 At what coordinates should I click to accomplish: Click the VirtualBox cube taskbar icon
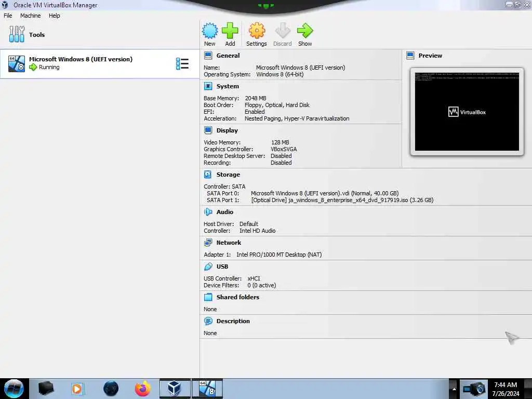coord(175,389)
